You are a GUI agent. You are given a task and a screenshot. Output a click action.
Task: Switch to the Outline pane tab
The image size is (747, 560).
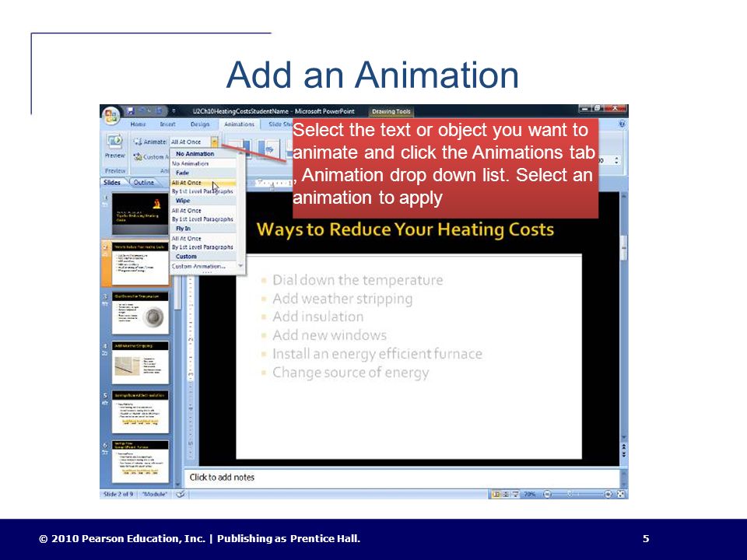(144, 182)
